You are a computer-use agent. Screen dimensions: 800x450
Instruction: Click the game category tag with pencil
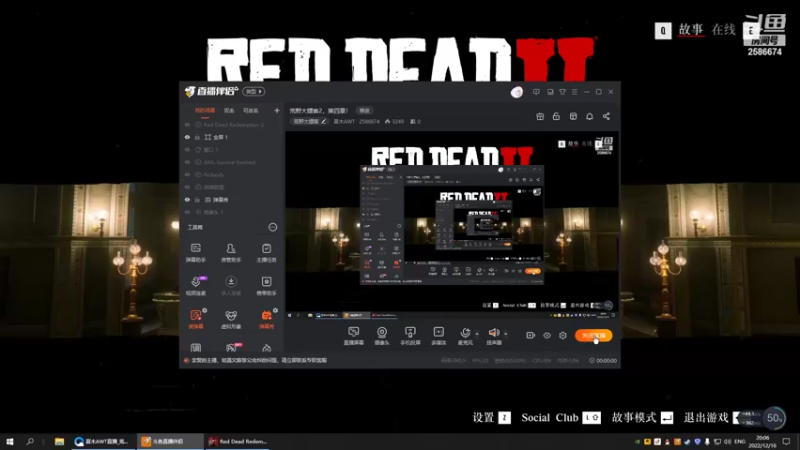pyautogui.click(x=309, y=121)
